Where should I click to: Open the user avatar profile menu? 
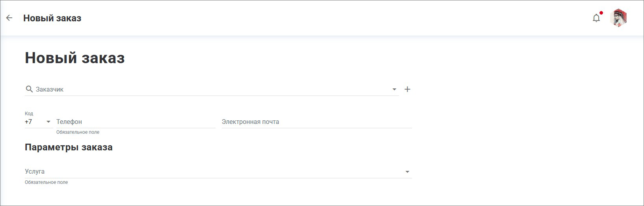(x=618, y=18)
